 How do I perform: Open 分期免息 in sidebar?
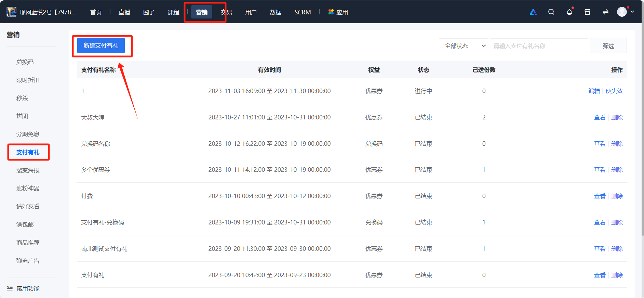point(28,134)
